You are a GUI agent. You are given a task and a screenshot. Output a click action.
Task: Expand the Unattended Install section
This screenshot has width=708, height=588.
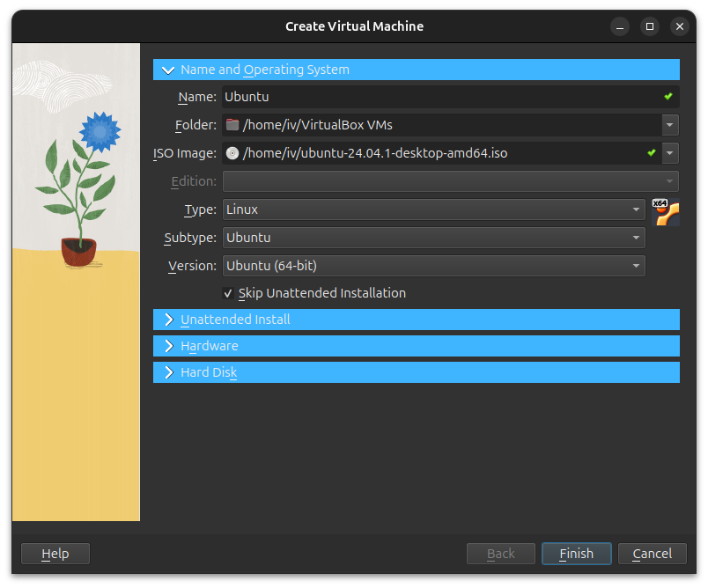point(416,320)
